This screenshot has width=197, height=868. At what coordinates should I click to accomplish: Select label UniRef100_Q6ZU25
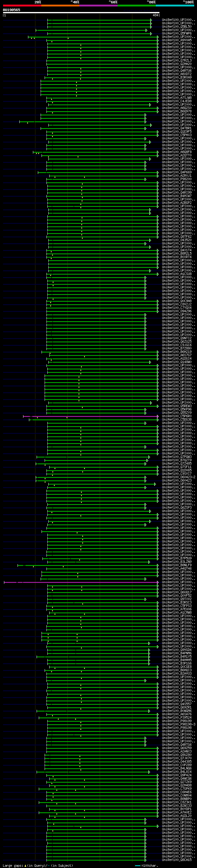(x=177, y=341)
